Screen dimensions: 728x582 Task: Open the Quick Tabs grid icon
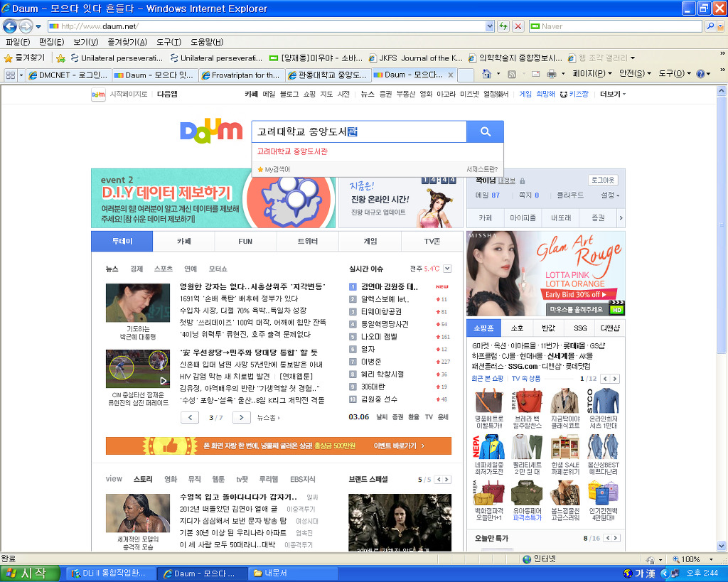(x=10, y=75)
